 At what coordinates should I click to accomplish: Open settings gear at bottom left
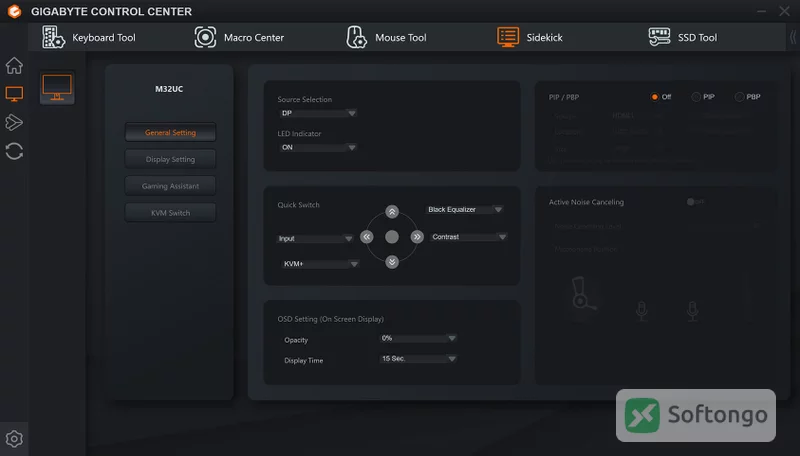[14, 439]
